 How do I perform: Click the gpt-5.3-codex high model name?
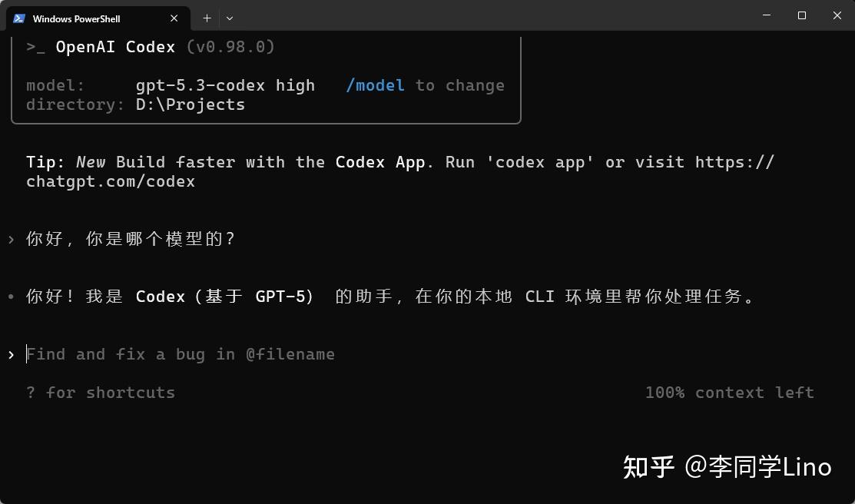point(225,85)
